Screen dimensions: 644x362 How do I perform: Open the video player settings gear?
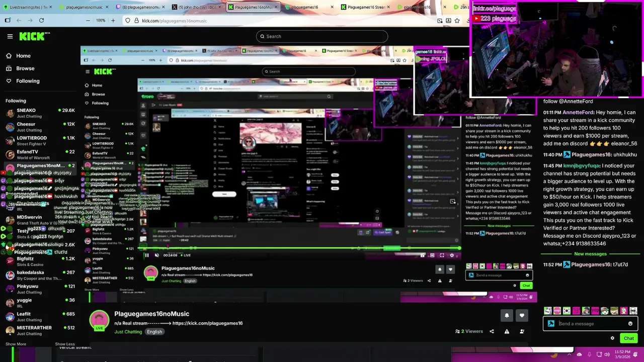tap(452, 255)
